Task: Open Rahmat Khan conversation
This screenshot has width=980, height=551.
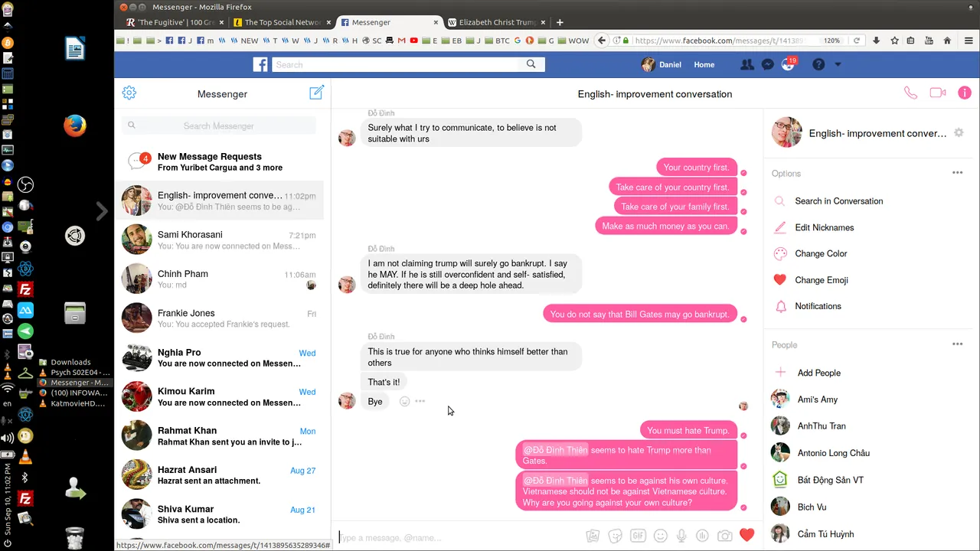Action: coord(219,435)
